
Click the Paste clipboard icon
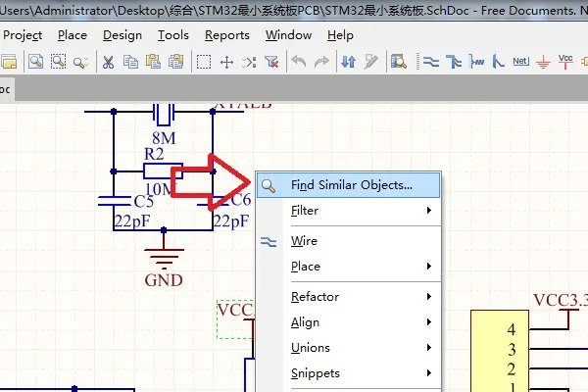154,62
